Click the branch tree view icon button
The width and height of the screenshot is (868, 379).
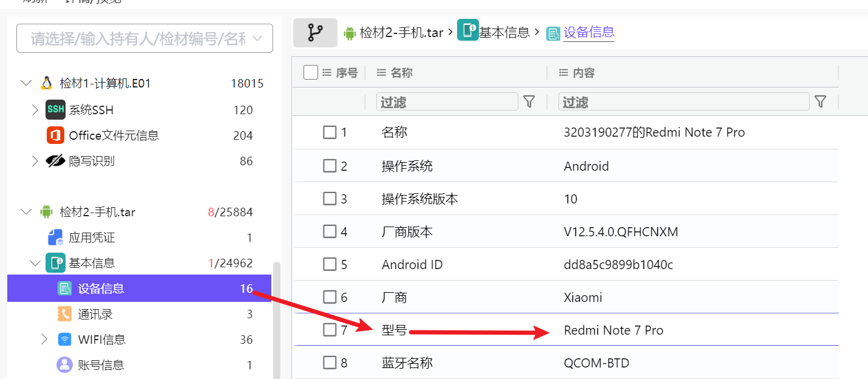tap(315, 32)
